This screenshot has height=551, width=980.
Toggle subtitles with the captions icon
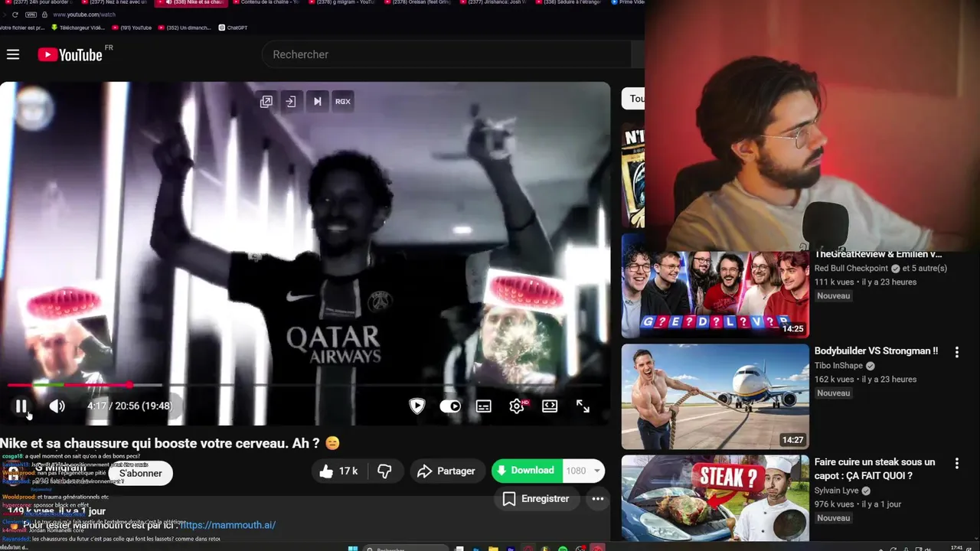click(x=484, y=406)
